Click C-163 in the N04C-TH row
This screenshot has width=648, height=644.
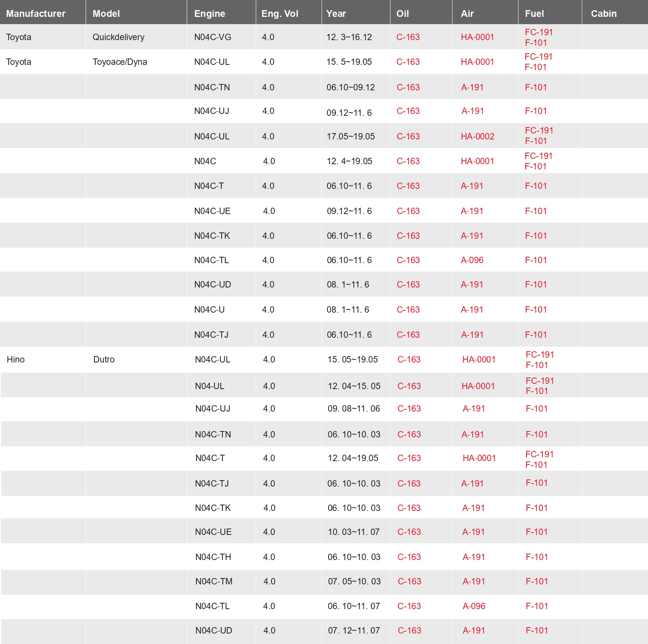coord(409,557)
